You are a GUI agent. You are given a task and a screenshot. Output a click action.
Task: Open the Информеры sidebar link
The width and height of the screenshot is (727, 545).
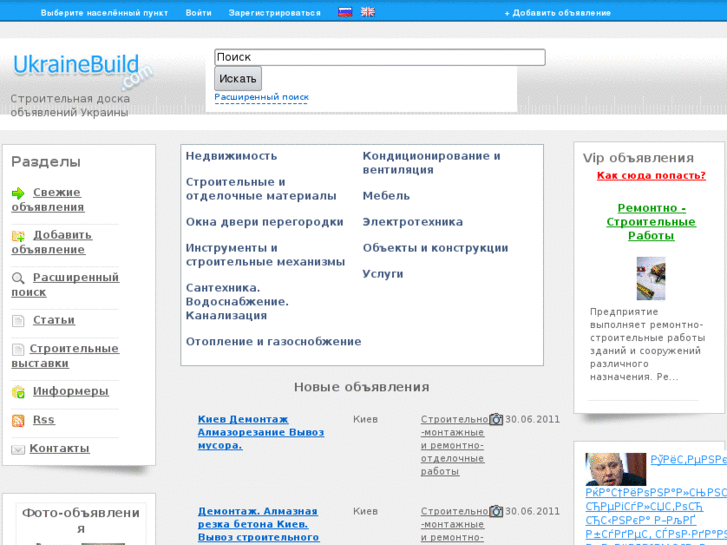pos(71,392)
